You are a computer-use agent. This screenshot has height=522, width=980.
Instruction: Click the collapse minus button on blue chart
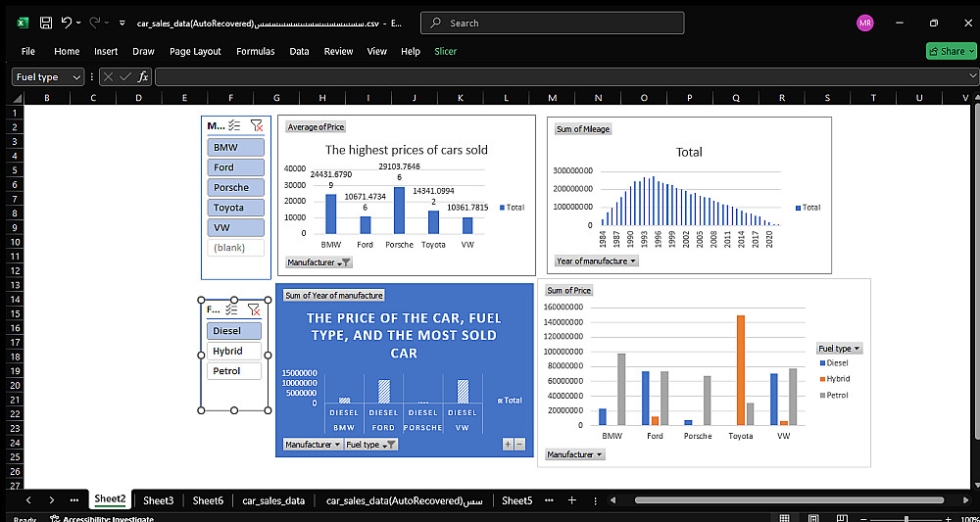coord(520,445)
